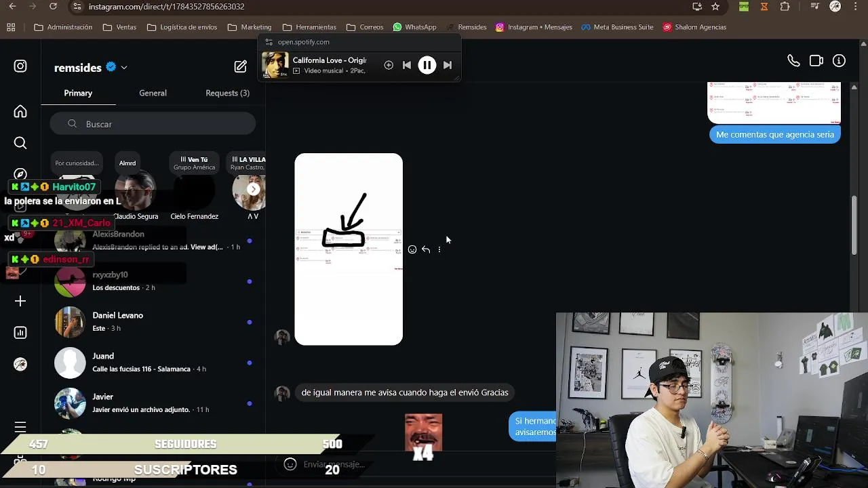The image size is (868, 488).
Task: Open the rxyxzby10 conversation
Action: tap(153, 281)
